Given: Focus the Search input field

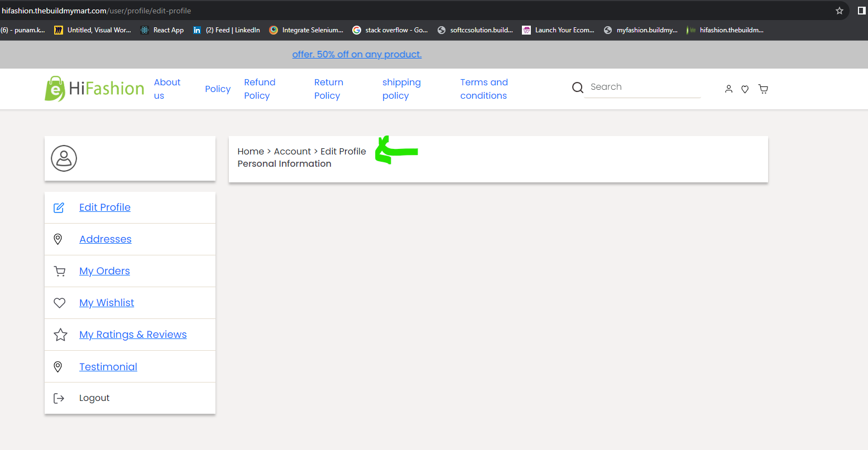Looking at the screenshot, I should (x=642, y=87).
